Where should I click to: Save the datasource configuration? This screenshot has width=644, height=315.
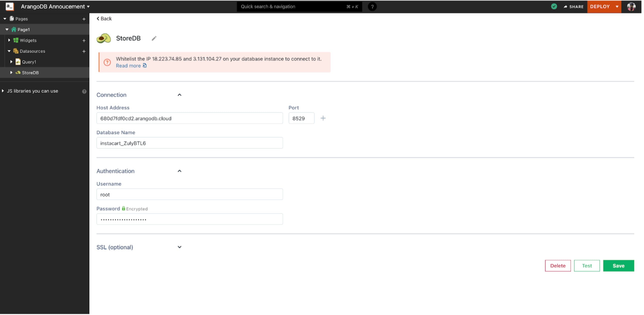click(x=618, y=266)
